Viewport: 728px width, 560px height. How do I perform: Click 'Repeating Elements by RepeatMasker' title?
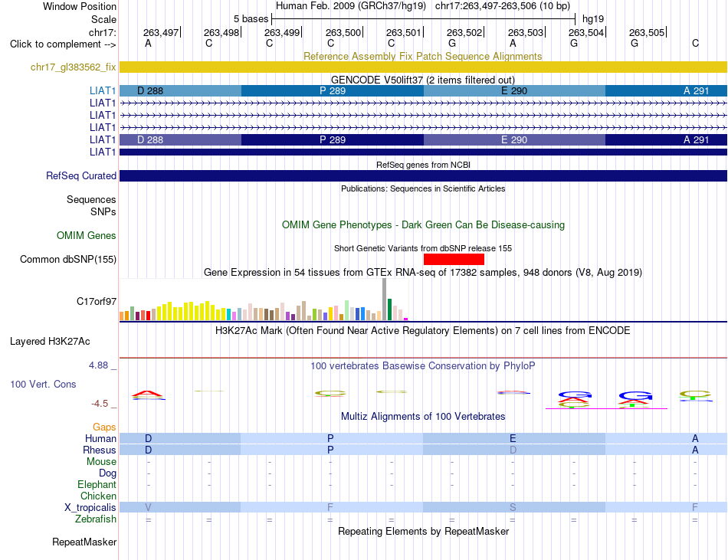[423, 531]
